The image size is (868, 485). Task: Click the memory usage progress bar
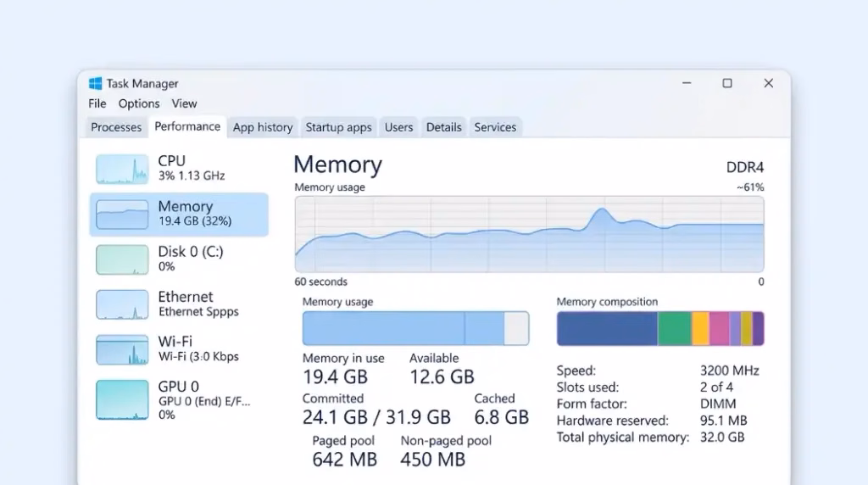[415, 328]
